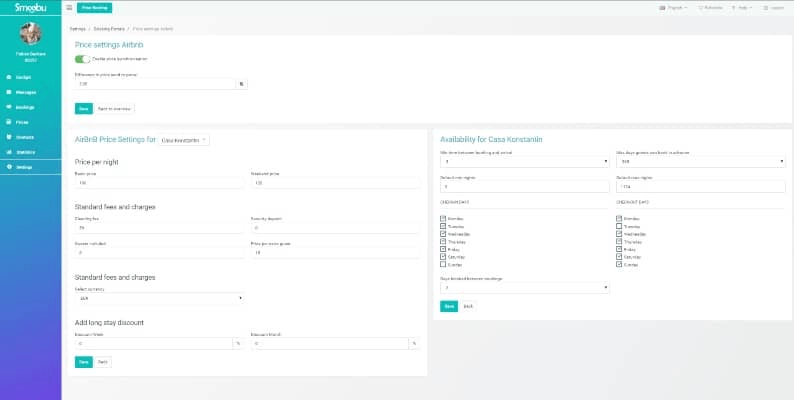The width and height of the screenshot is (794, 400).
Task: Click the difference in price percent field
Action: (x=155, y=84)
